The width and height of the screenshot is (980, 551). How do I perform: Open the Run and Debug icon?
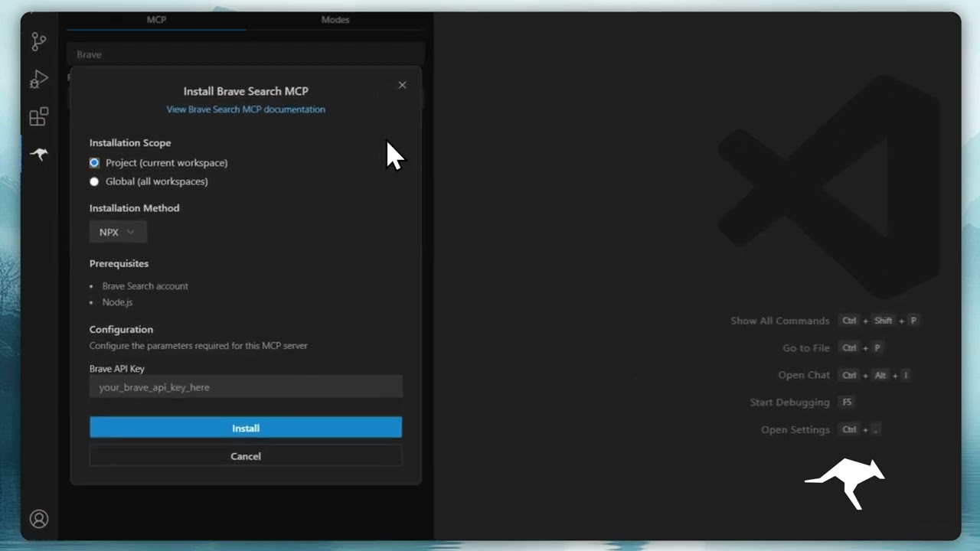(38, 79)
